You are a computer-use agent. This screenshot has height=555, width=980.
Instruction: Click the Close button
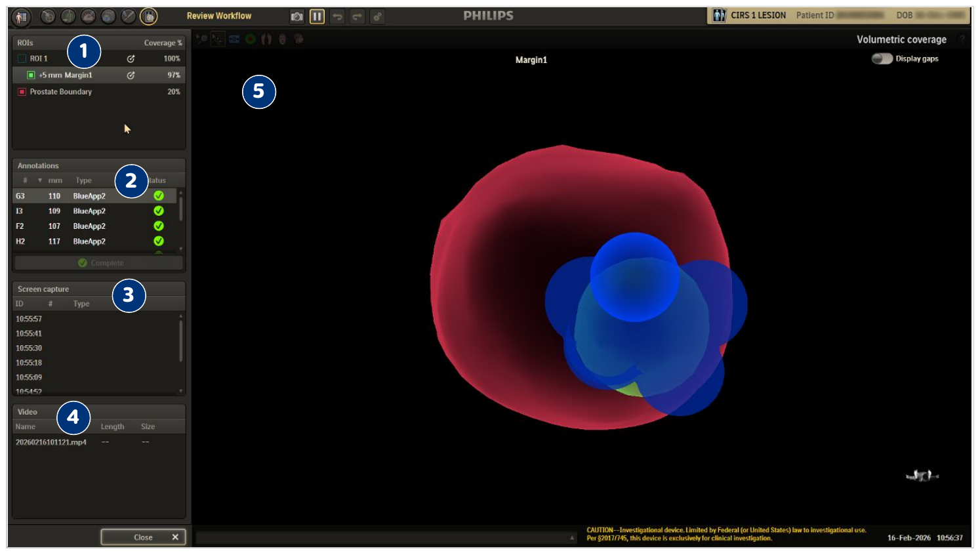143,537
